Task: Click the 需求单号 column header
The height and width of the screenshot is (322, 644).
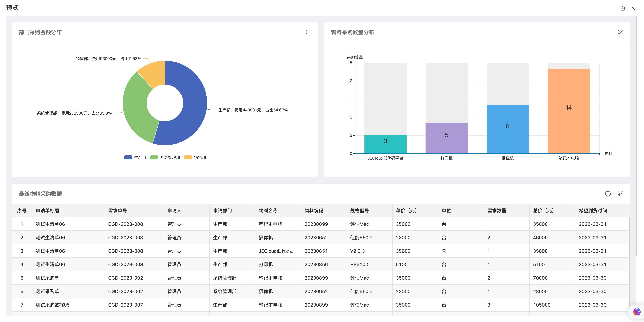Action: pos(117,211)
